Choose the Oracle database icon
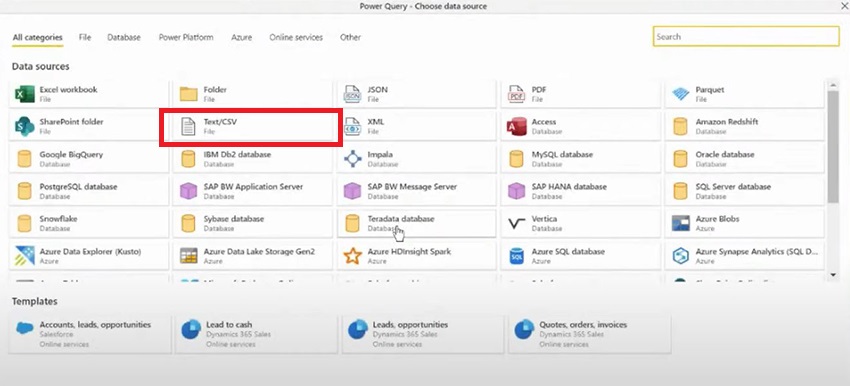Image resolution: width=850 pixels, height=386 pixels. click(x=680, y=159)
